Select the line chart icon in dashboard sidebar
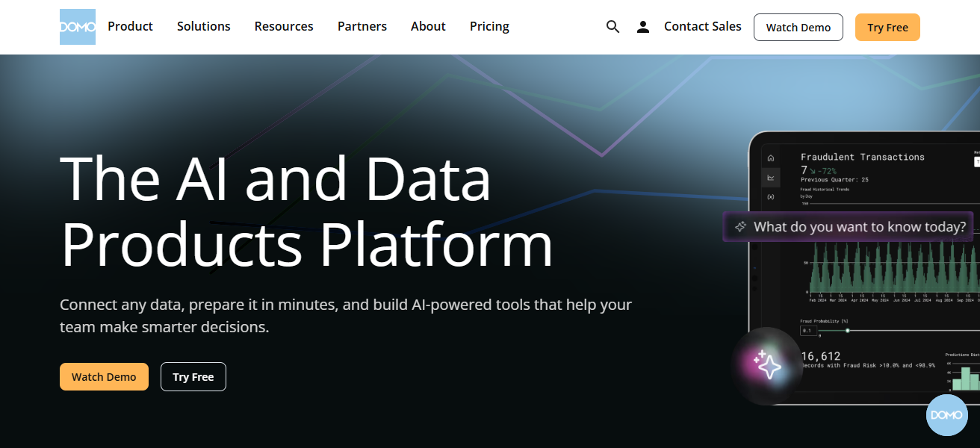 coord(771,178)
